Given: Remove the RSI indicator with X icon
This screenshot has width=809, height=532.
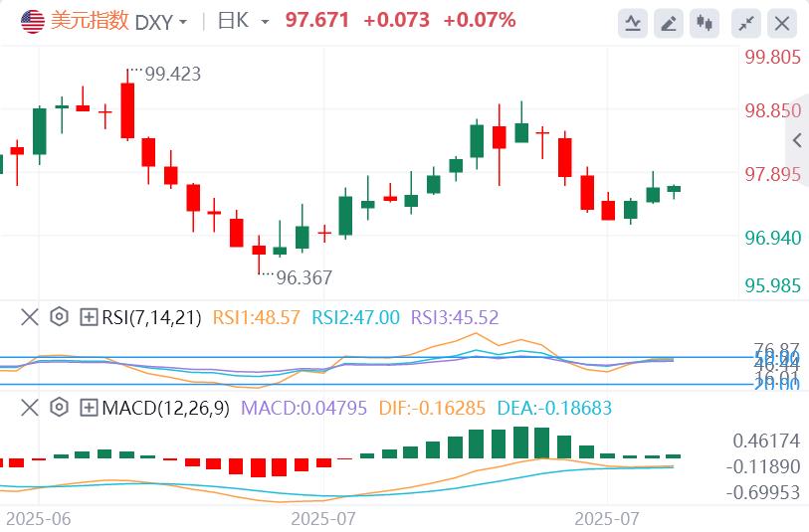Looking at the screenshot, I should (x=30, y=318).
